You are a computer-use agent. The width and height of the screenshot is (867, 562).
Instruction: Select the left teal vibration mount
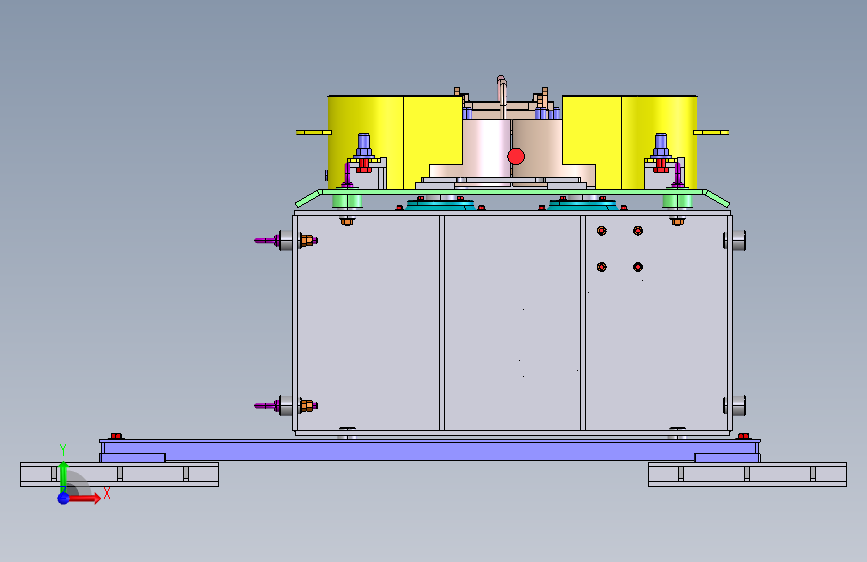440,205
